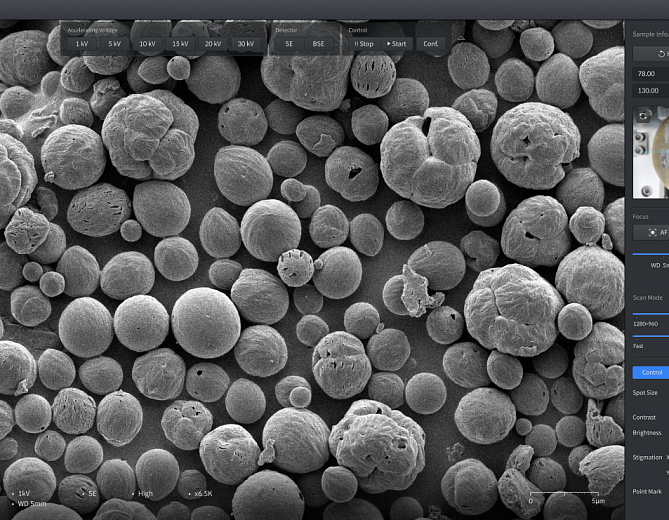
Task: Open the stage camera thumbnail view
Action: click(651, 152)
